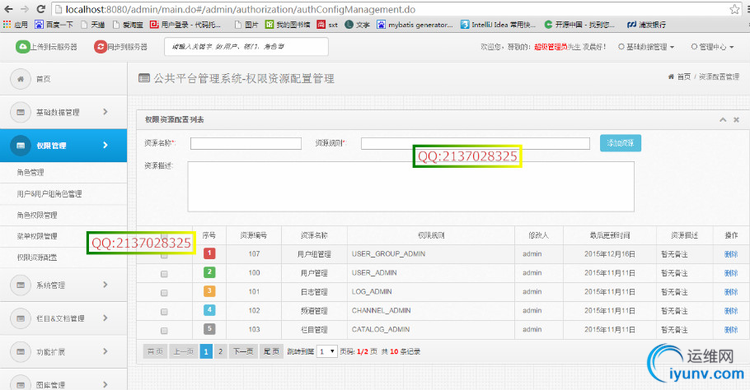Click the 资源描述 text area
Image resolution: width=750 pixels, height=390 pixels.
411,187
